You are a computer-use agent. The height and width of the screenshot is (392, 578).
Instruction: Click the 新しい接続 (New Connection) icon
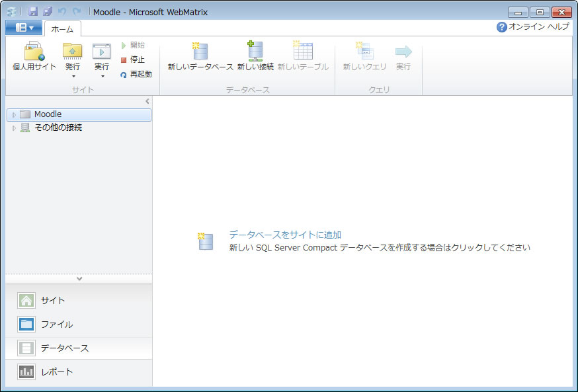click(x=255, y=52)
